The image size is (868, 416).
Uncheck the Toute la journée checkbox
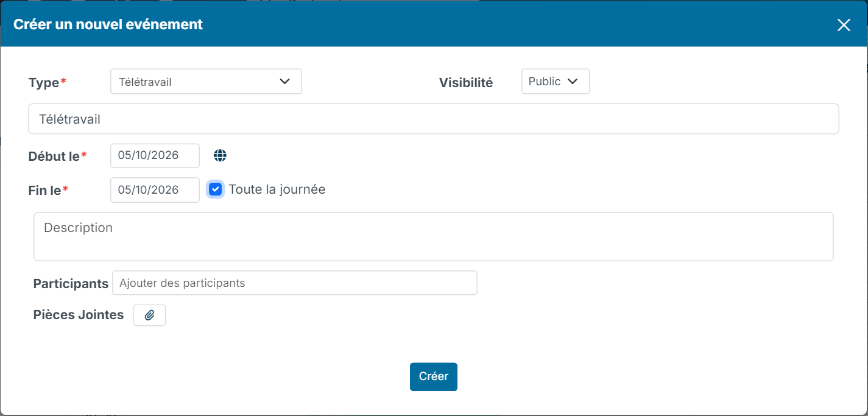tap(216, 189)
